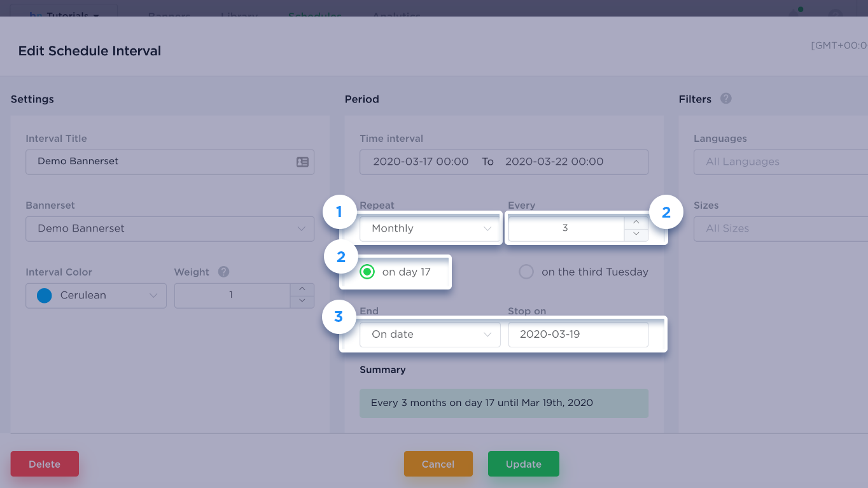Click the Interval Title text field
The image size is (868, 488).
(170, 162)
